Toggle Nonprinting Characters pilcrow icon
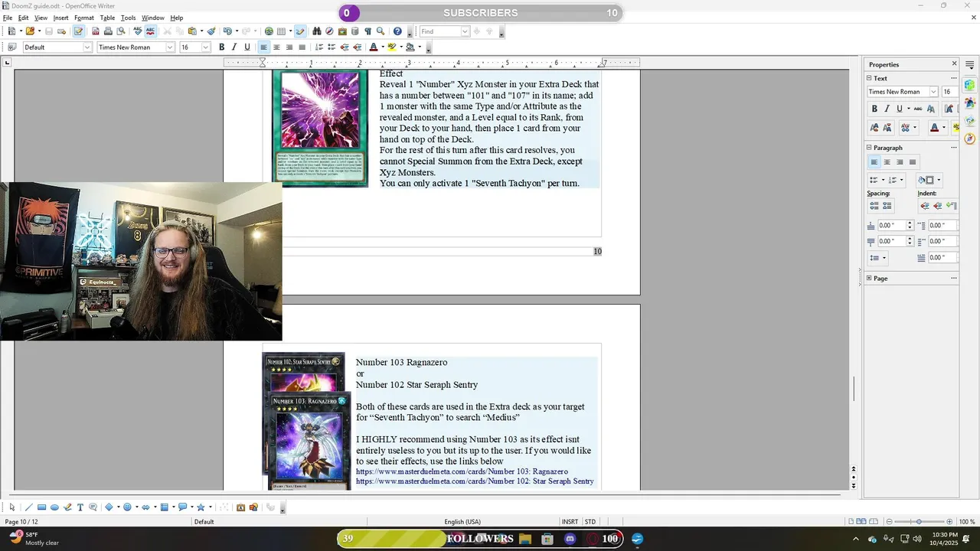 (368, 31)
